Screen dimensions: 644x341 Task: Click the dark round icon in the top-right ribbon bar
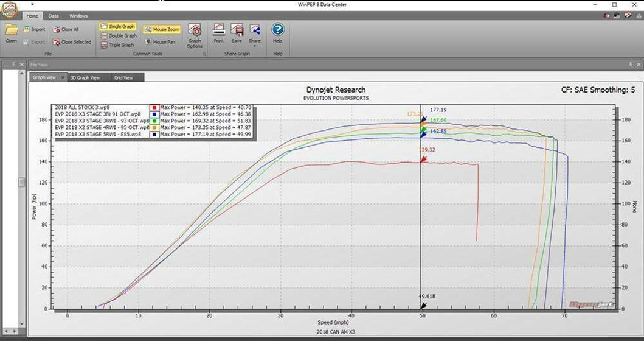click(617, 16)
